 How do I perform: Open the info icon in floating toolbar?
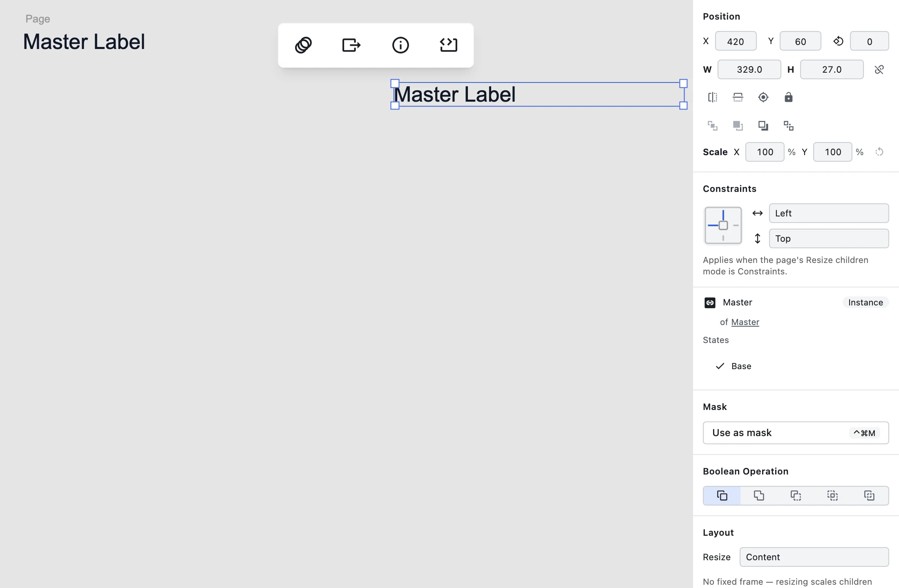[400, 45]
